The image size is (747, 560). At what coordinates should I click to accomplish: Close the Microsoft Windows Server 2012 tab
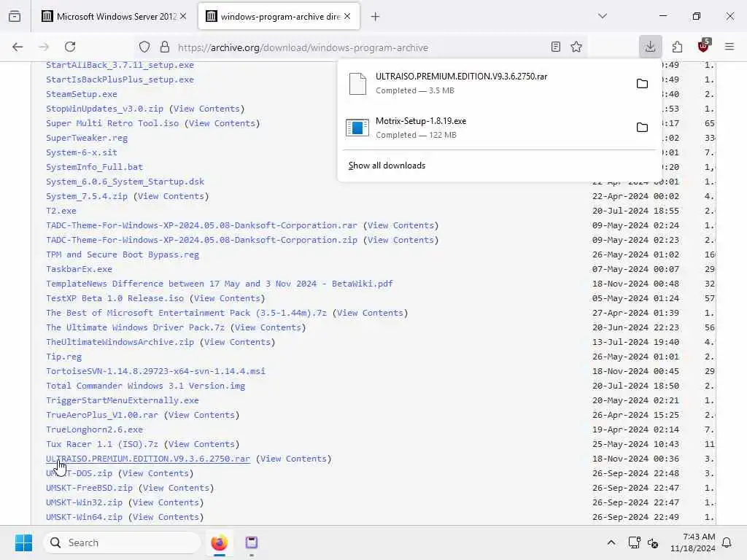(183, 16)
